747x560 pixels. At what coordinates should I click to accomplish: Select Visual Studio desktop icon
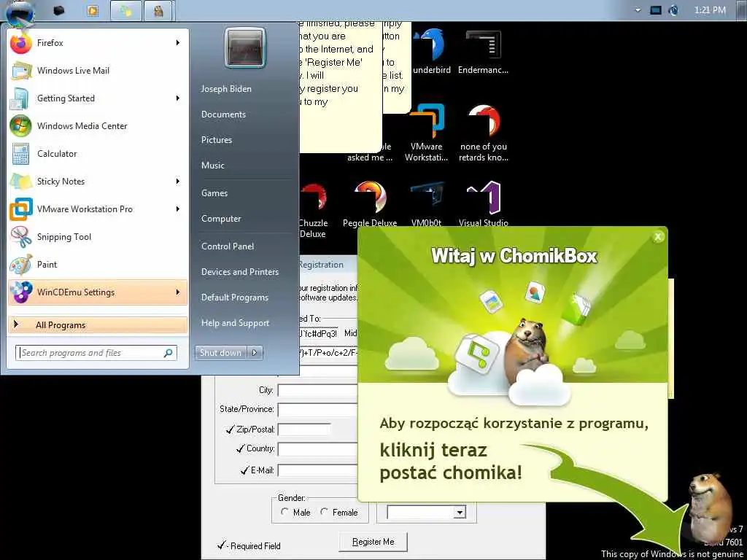(x=483, y=204)
